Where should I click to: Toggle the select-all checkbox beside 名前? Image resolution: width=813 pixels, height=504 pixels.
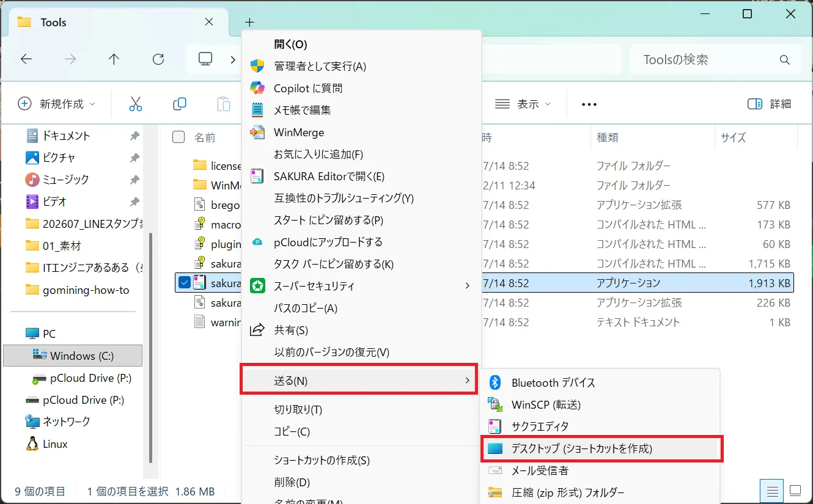(x=178, y=137)
